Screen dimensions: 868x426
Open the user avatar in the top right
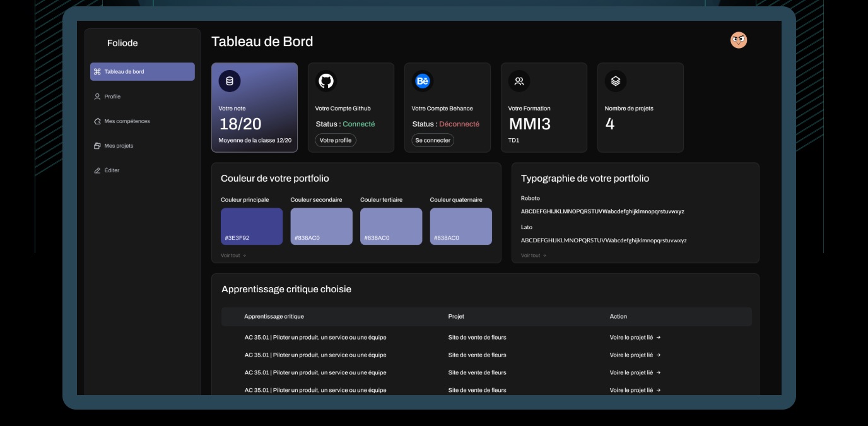click(738, 40)
